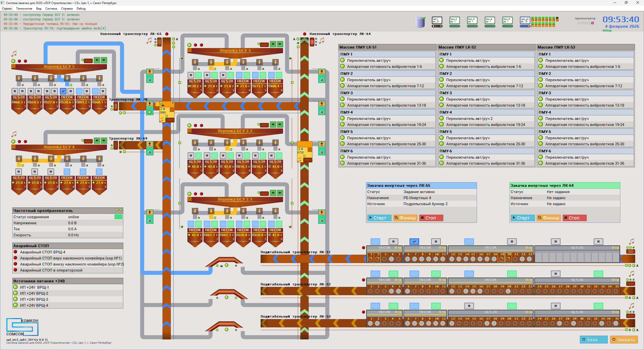Click right arrow button above Воронка БСУ 3
The width and height of the screenshot is (644, 350).
pos(280,44)
